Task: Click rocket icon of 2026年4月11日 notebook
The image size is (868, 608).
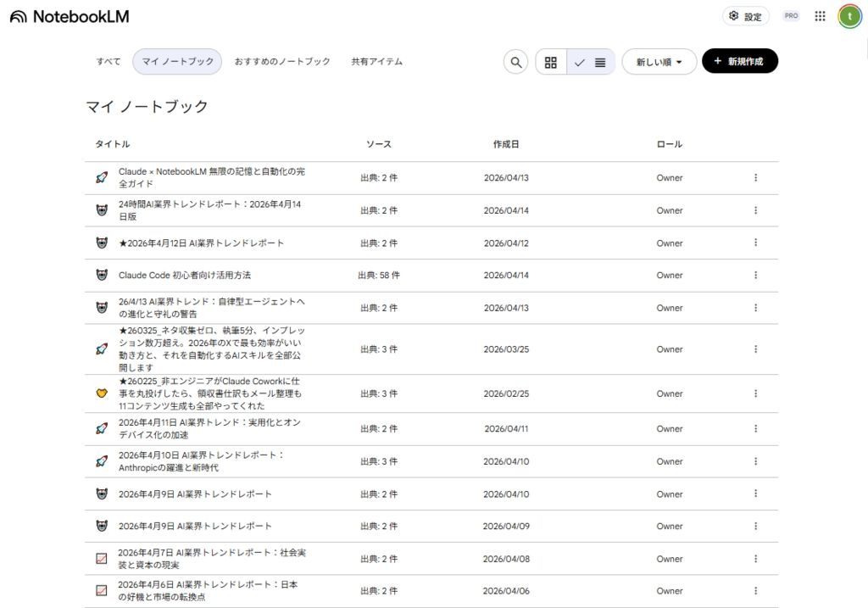Action: pos(102,428)
